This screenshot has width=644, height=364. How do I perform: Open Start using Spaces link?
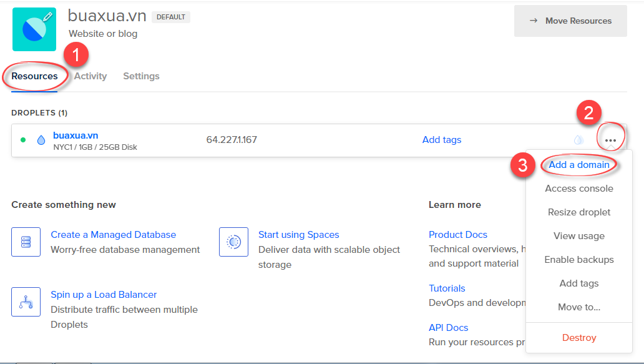click(x=298, y=235)
